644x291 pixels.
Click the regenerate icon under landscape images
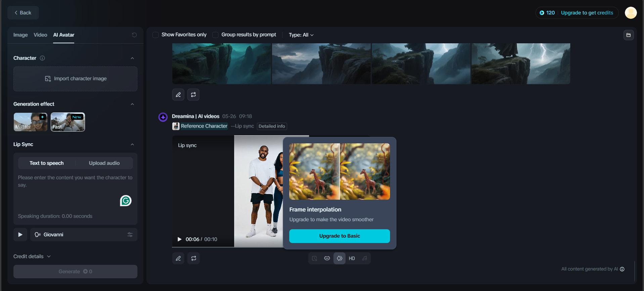(194, 95)
